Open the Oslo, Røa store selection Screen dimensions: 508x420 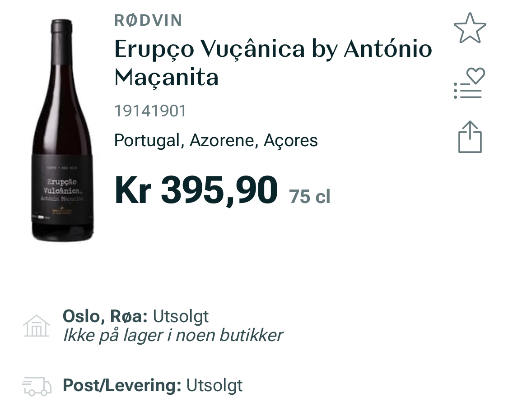coord(105,316)
